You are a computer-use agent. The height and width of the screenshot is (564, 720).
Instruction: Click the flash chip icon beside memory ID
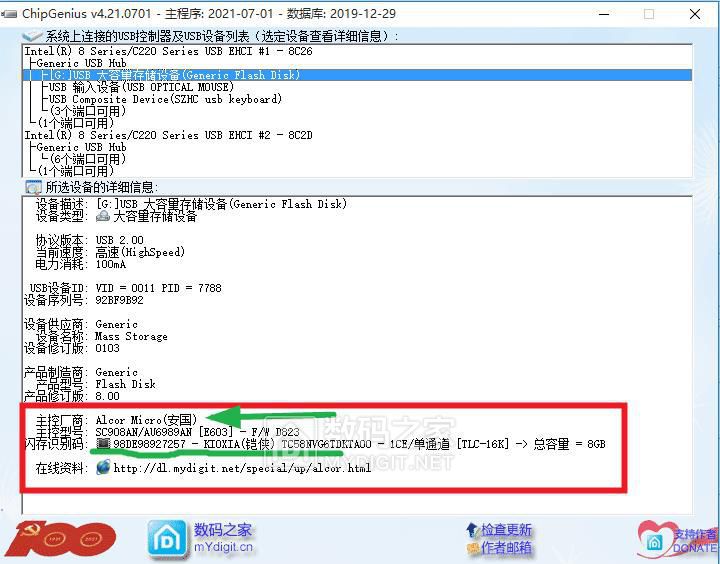[103, 444]
